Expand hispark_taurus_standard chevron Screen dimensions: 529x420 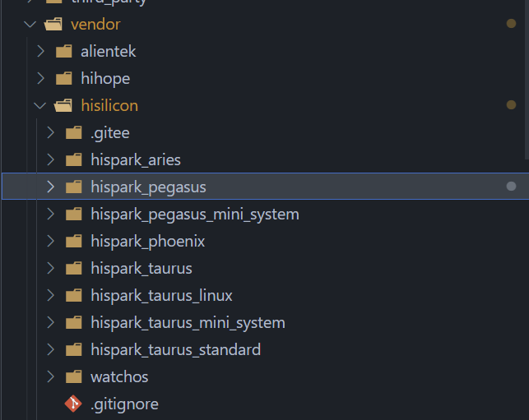(51, 349)
